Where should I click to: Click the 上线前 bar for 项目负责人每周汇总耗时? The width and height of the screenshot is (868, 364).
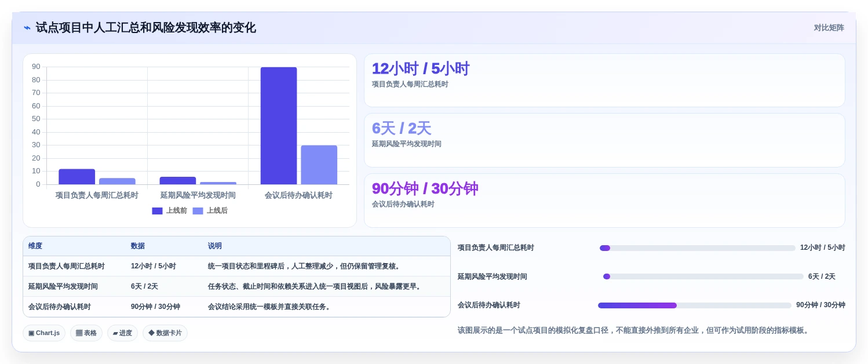[76, 177]
